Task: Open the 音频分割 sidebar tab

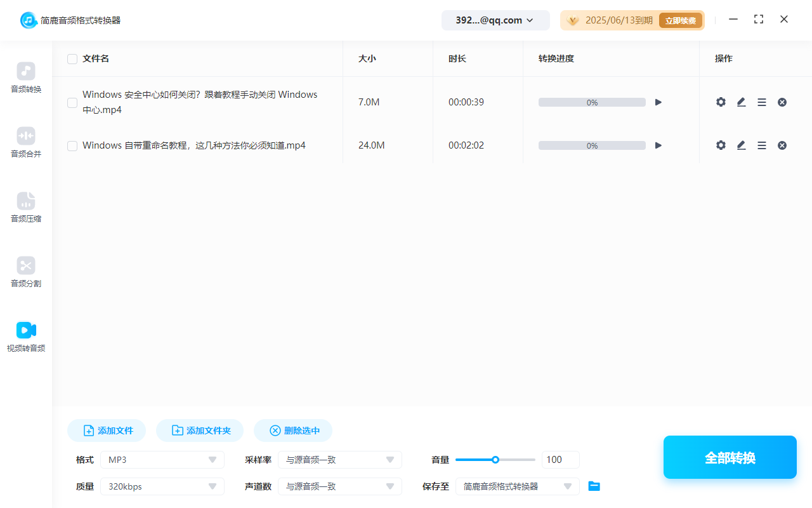Action: (x=26, y=272)
